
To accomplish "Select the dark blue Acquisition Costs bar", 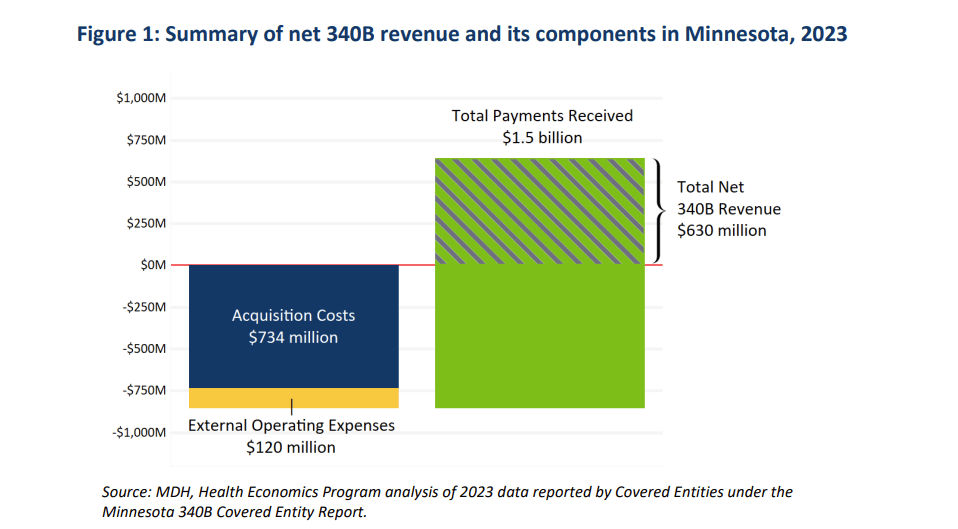I will tap(294, 326).
